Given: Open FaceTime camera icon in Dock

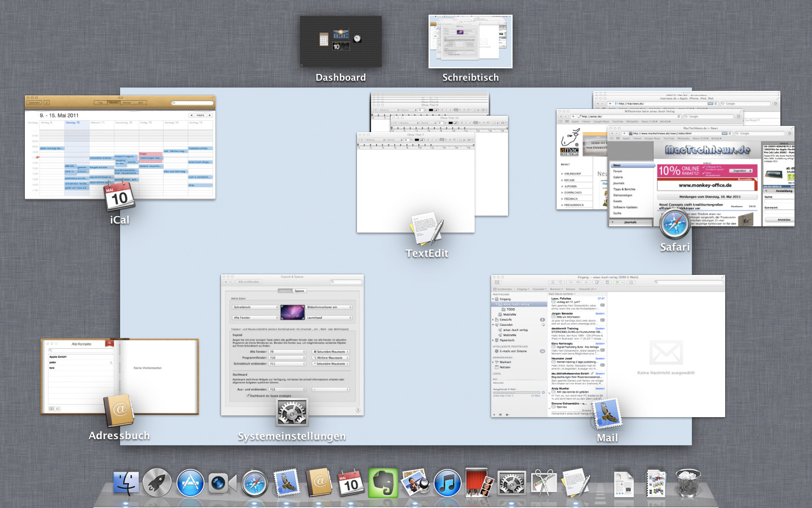Looking at the screenshot, I should pyautogui.click(x=222, y=484).
